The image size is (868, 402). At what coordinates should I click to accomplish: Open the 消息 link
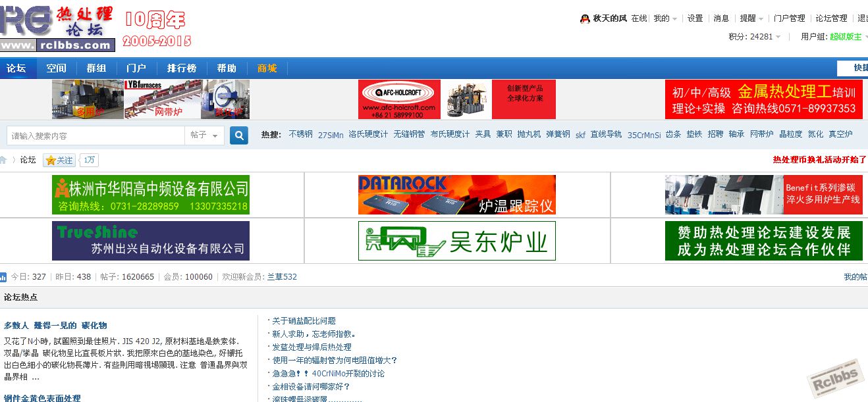[x=721, y=18]
